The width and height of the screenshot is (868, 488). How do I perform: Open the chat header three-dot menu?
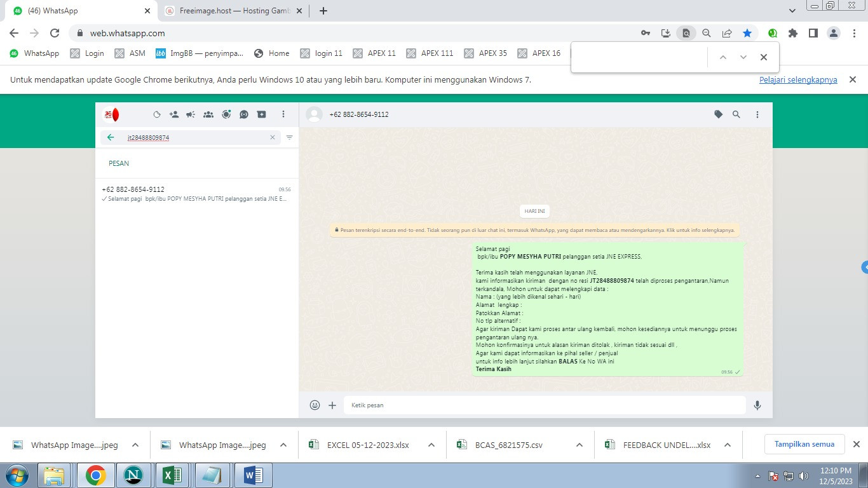click(757, 114)
